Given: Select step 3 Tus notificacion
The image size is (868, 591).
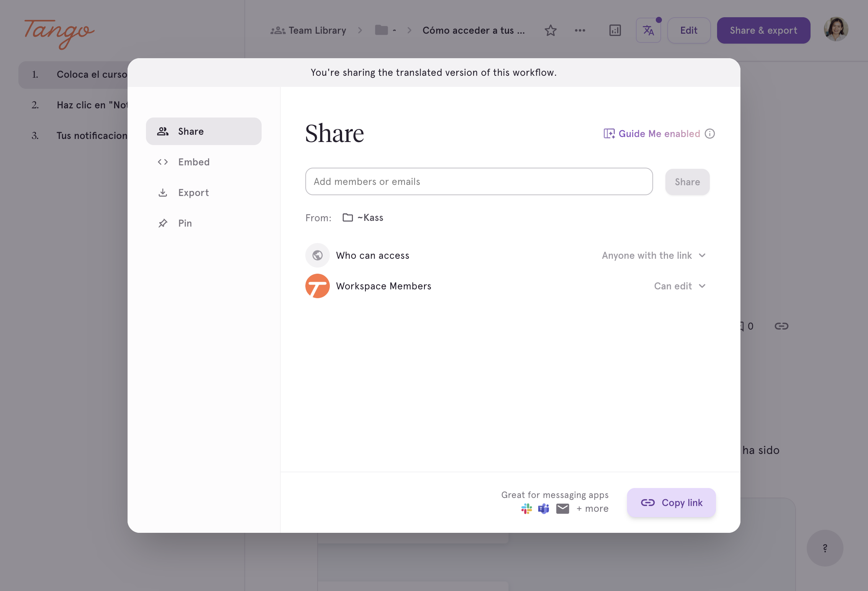Looking at the screenshot, I should [73, 136].
